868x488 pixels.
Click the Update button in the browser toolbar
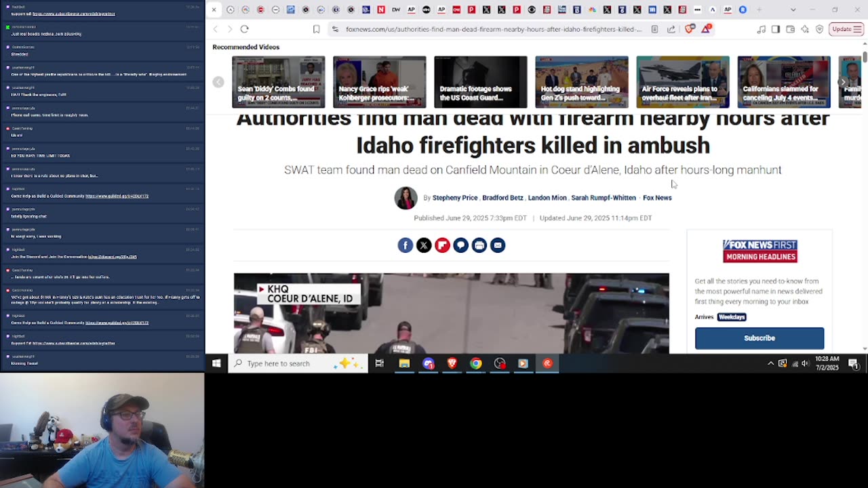(846, 29)
